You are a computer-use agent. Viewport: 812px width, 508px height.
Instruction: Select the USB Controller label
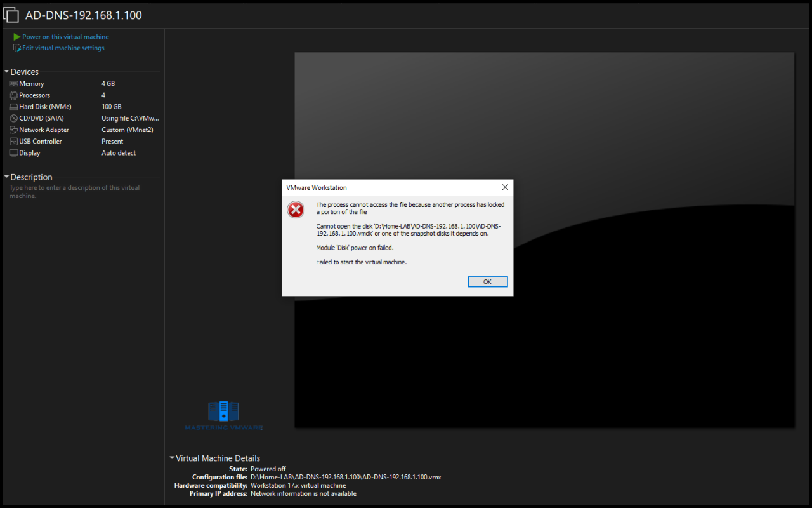41,142
